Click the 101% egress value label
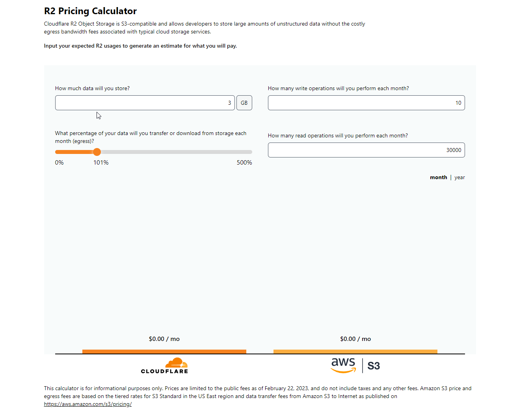This screenshot has width=532, height=413. pos(101,163)
